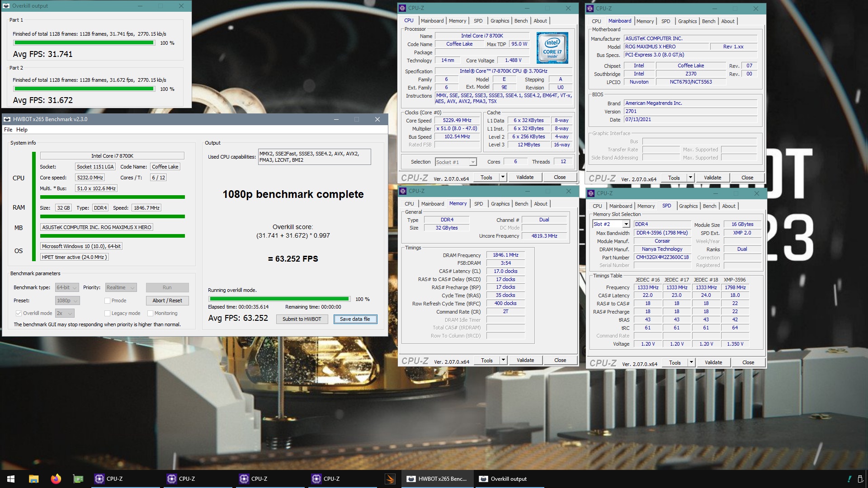Click the Part Number CMH32GX4M2Z3600C18 field
868x488 pixels.
tap(662, 258)
